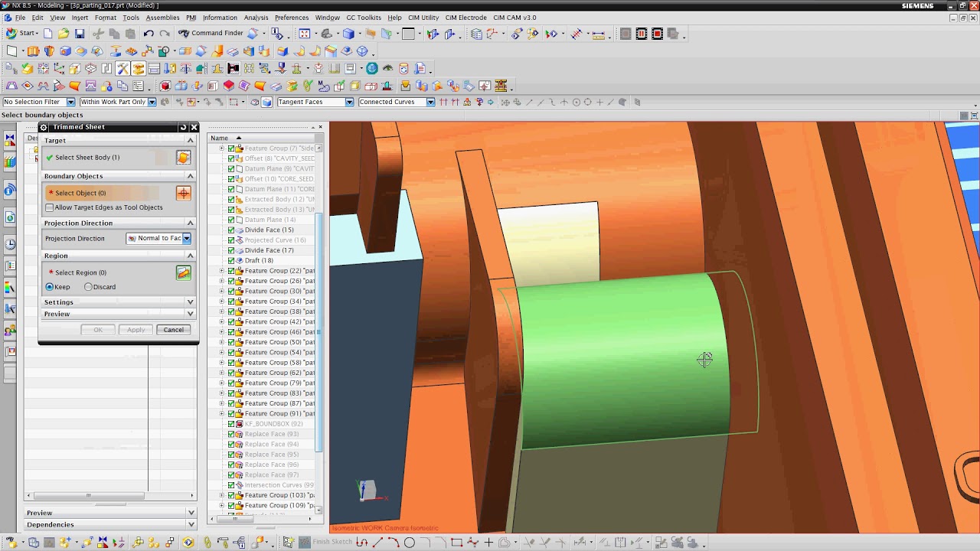The image size is (980, 551).
Task: Open the CIM Electrode menu
Action: (465, 18)
